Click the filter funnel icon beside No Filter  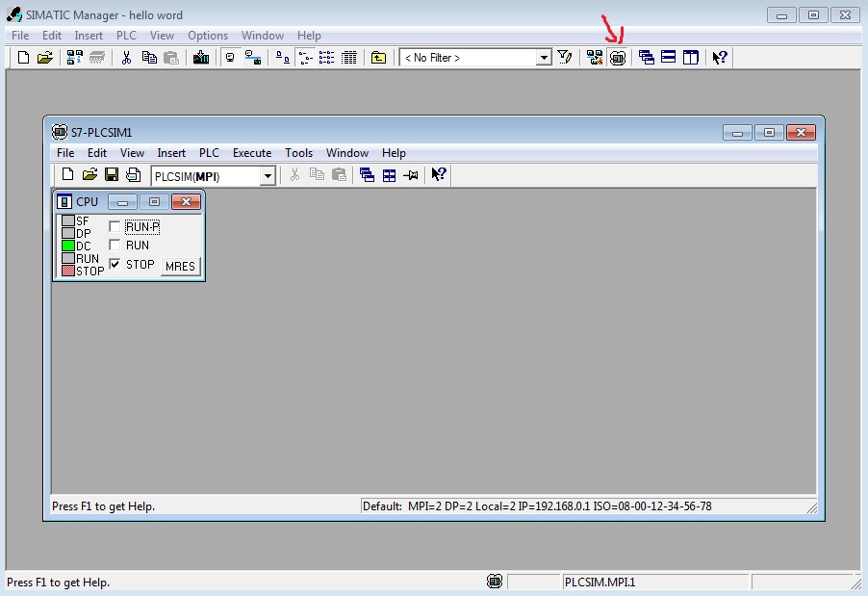pyautogui.click(x=565, y=58)
